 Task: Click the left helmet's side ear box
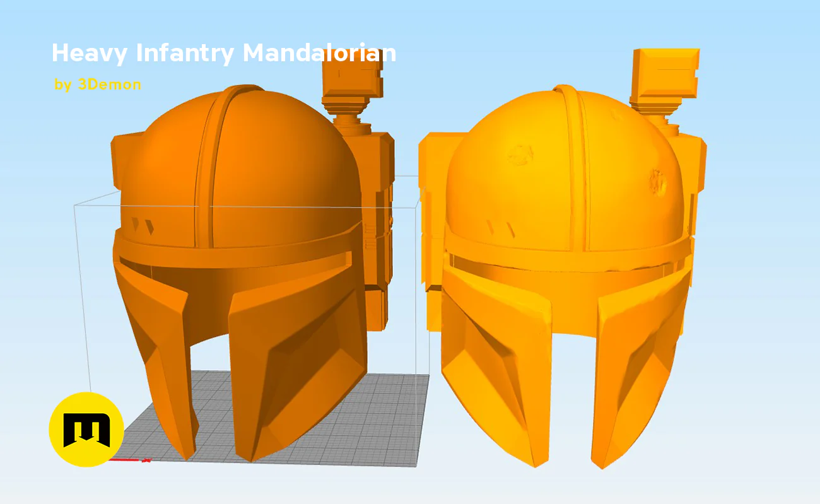click(x=126, y=161)
